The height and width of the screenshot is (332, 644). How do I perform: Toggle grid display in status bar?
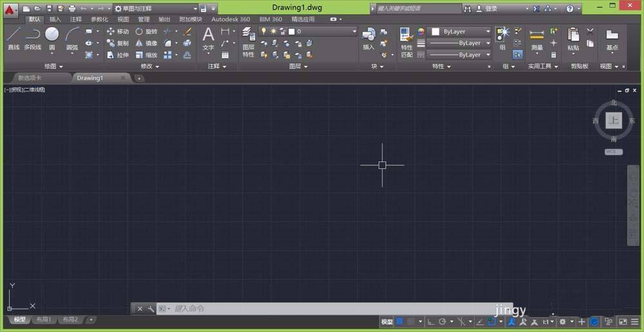[400, 322]
